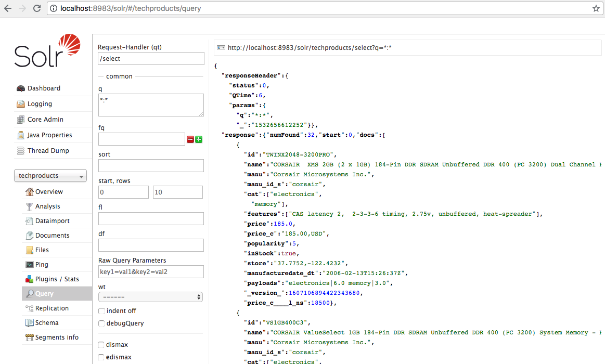Enable the edismax checkbox
The height and width of the screenshot is (364, 605).
101,357
